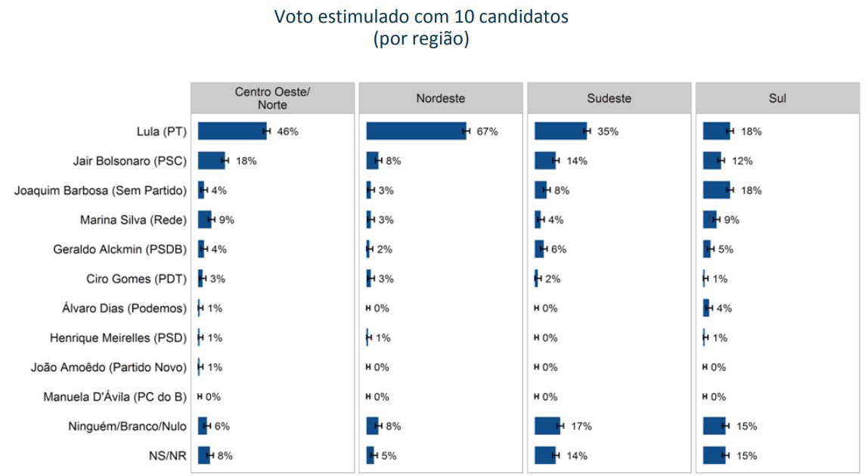Click the Sul region header
Image resolution: width=868 pixels, height=476 pixels.
pyautogui.click(x=777, y=98)
